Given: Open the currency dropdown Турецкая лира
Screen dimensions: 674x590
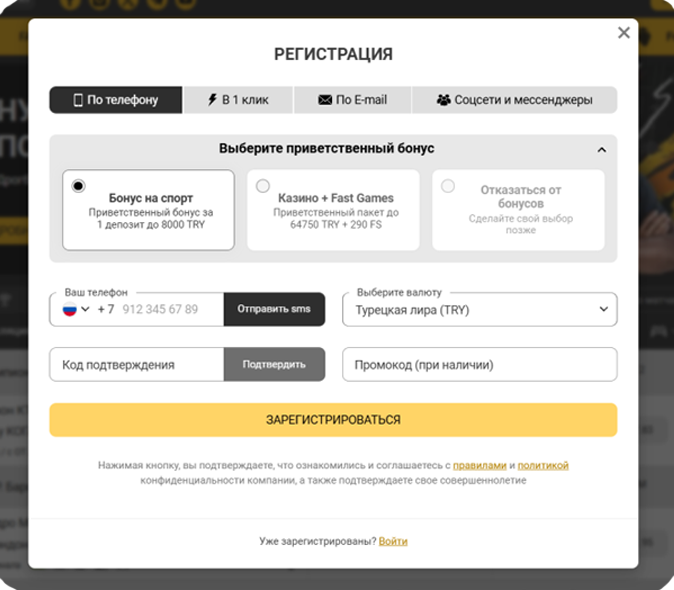Looking at the screenshot, I should coord(480,310).
